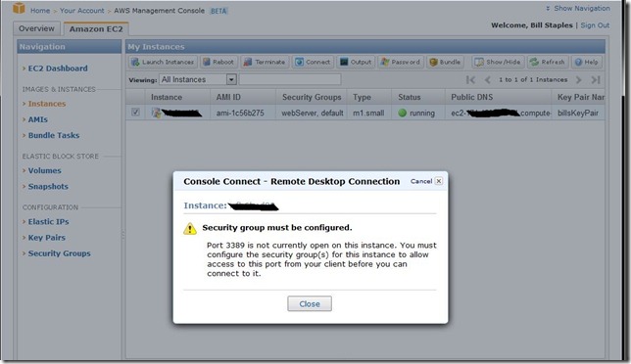
Task: Open Help in the toolbar
Action: (586, 62)
